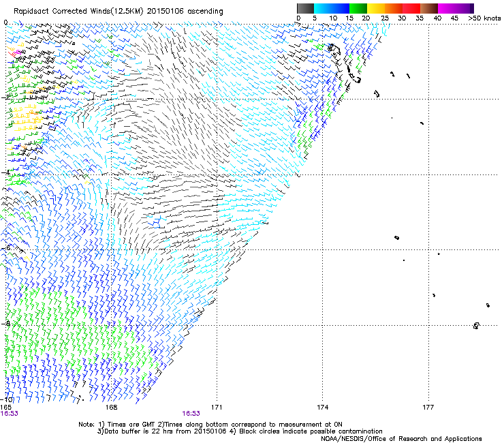Click the cyan 5-10 knots legend swatch
The height and width of the screenshot is (443, 504).
323,8
